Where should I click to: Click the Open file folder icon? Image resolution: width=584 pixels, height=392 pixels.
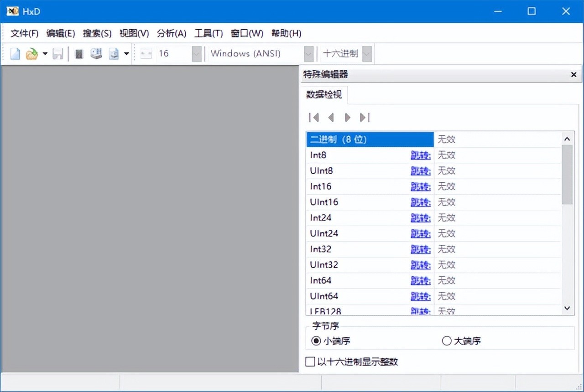(31, 54)
